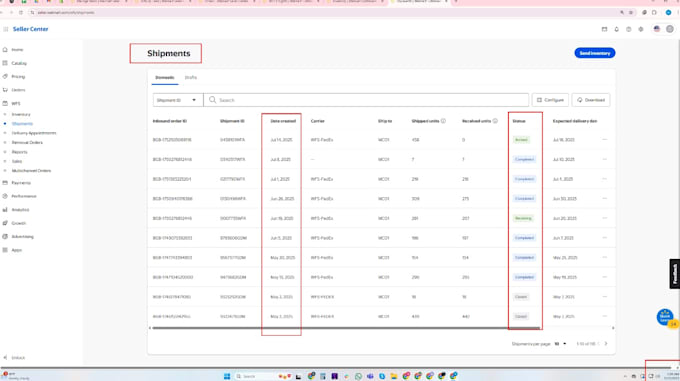
Task: Select Sales under WFS
Action: [x=17, y=161]
